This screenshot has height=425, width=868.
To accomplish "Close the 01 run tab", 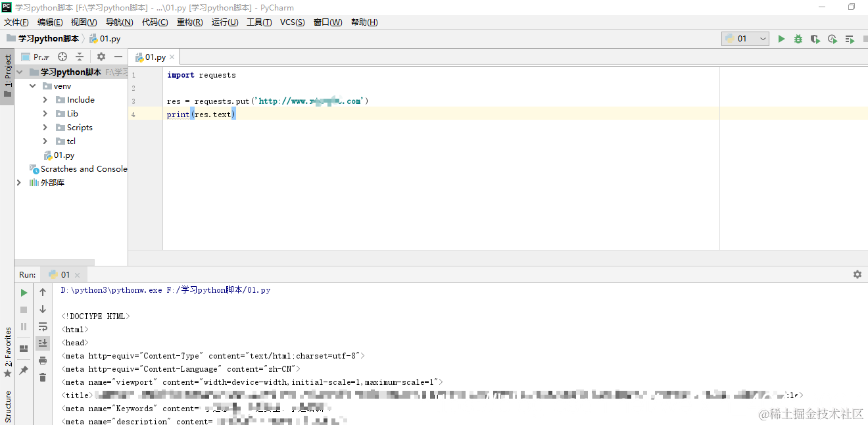I will 77,275.
